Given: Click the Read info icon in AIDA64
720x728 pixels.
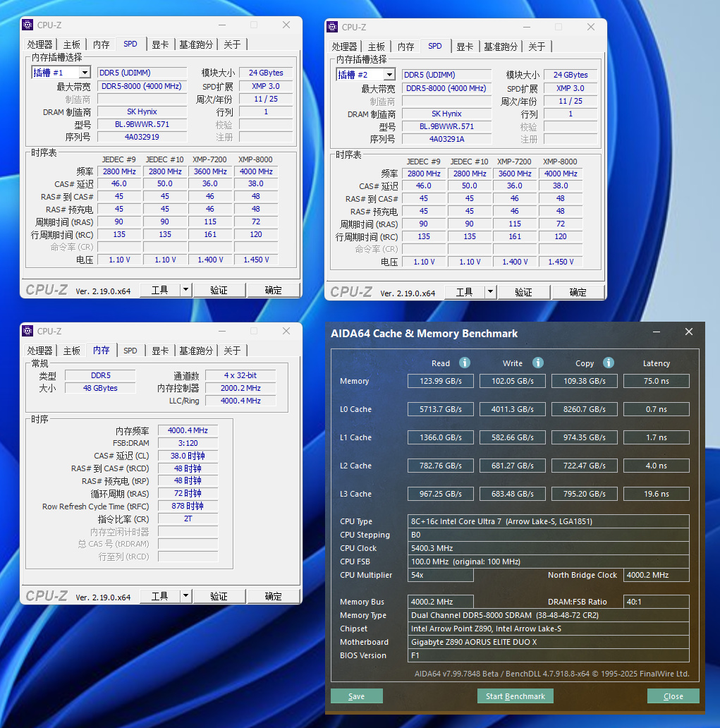Looking at the screenshot, I should [x=465, y=363].
